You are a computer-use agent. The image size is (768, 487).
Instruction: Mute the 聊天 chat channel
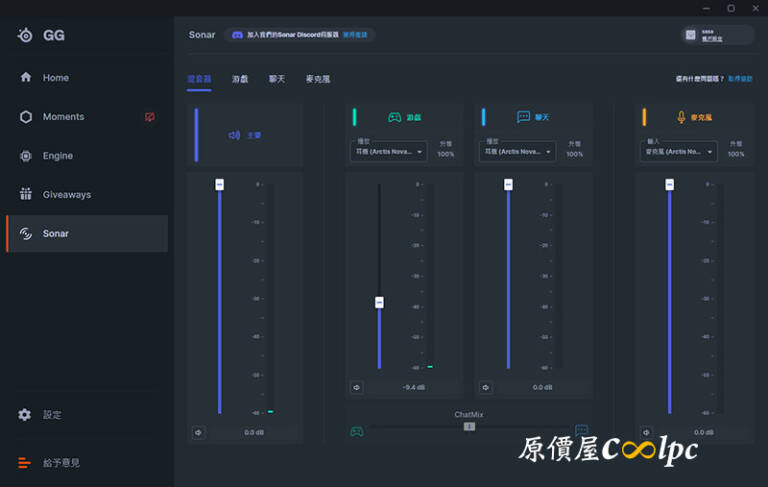point(485,387)
